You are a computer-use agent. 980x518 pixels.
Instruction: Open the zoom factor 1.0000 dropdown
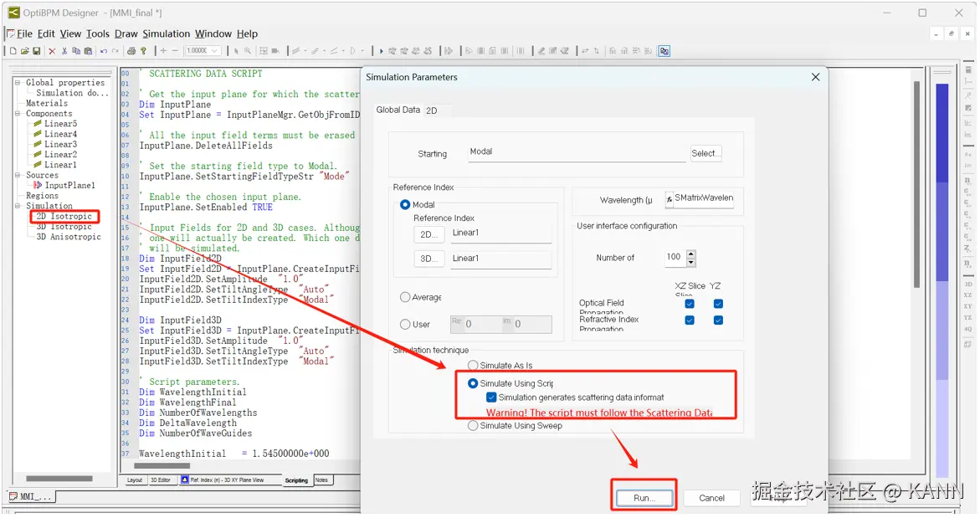(215, 51)
